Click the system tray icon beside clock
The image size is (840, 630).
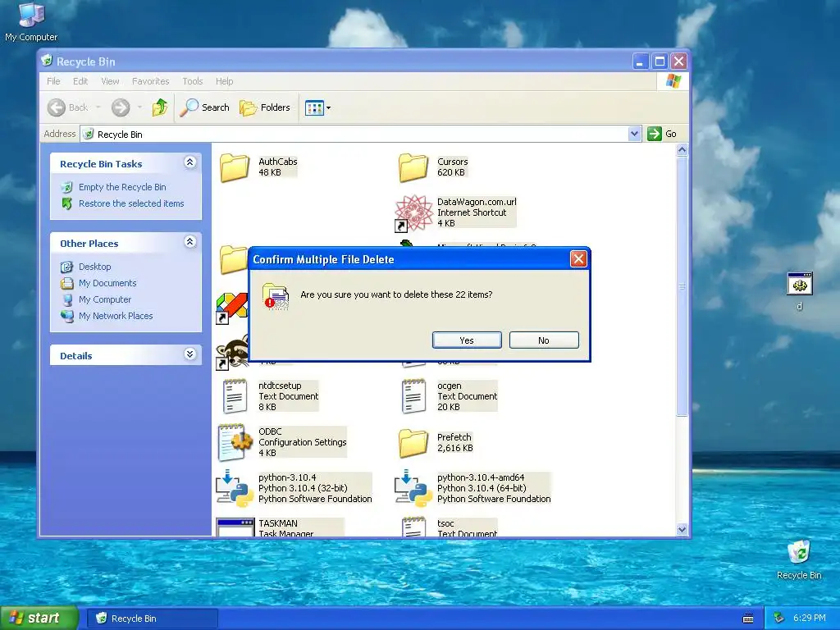[779, 619]
